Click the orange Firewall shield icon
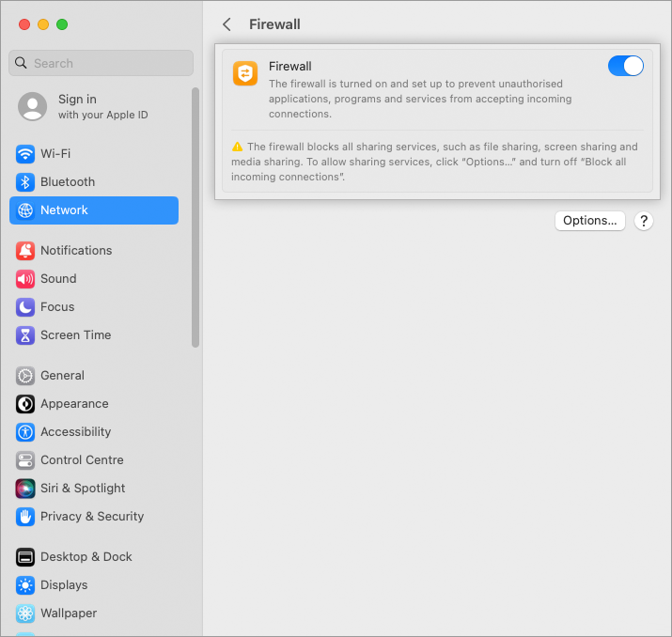672x637 pixels. pyautogui.click(x=245, y=73)
